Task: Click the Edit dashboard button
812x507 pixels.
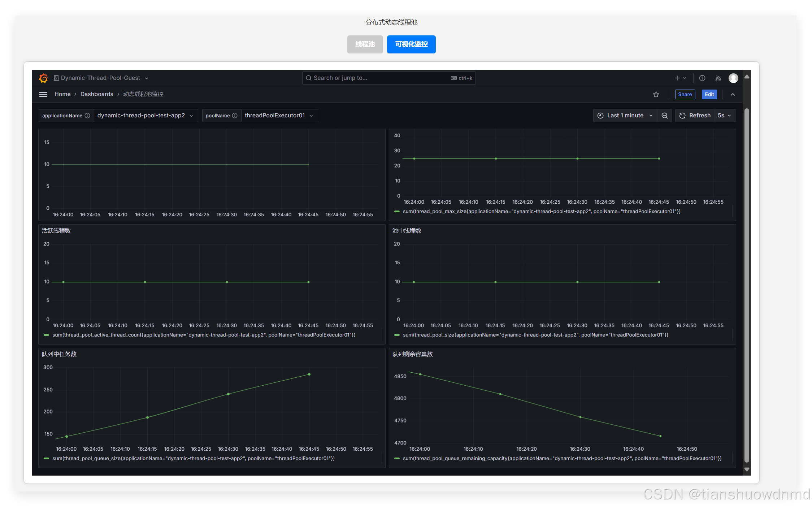Action: click(x=709, y=94)
